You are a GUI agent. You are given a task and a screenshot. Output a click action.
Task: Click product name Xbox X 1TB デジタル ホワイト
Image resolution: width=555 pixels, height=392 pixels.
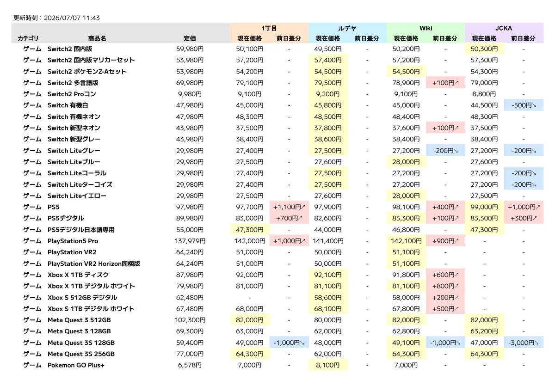91,286
